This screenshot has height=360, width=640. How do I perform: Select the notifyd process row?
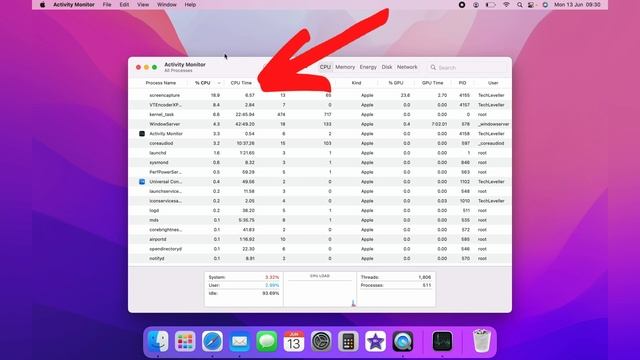(x=320, y=258)
